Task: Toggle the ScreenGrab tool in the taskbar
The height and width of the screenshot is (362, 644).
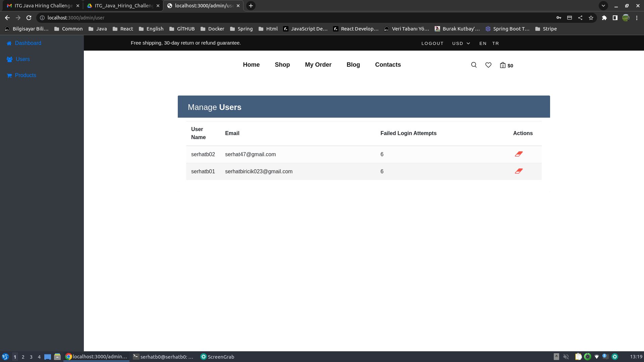Action: tap(217, 357)
